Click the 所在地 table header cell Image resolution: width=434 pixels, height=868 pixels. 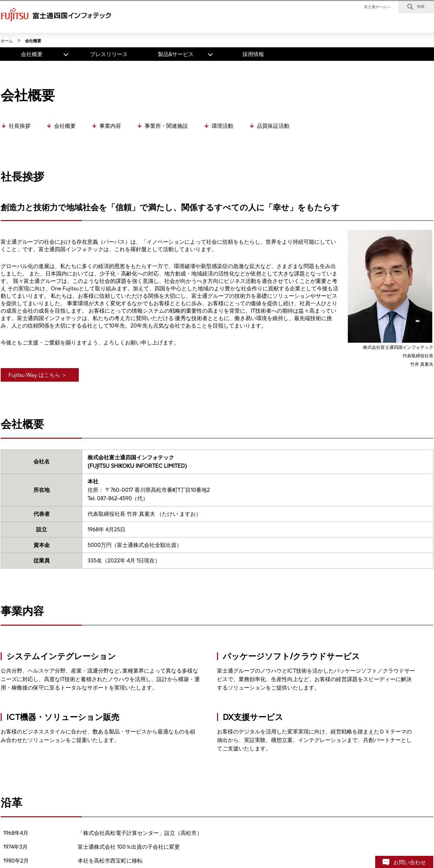pyautogui.click(x=41, y=490)
